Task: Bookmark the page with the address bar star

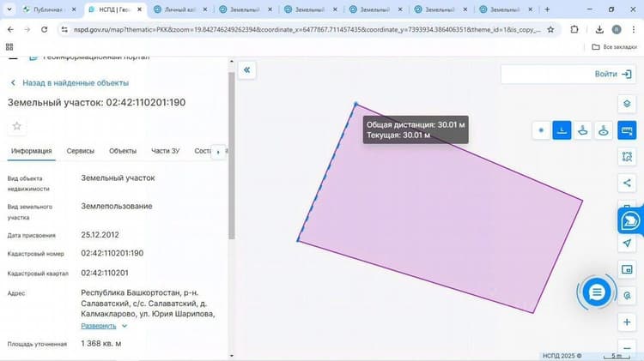Action: click(x=550, y=29)
